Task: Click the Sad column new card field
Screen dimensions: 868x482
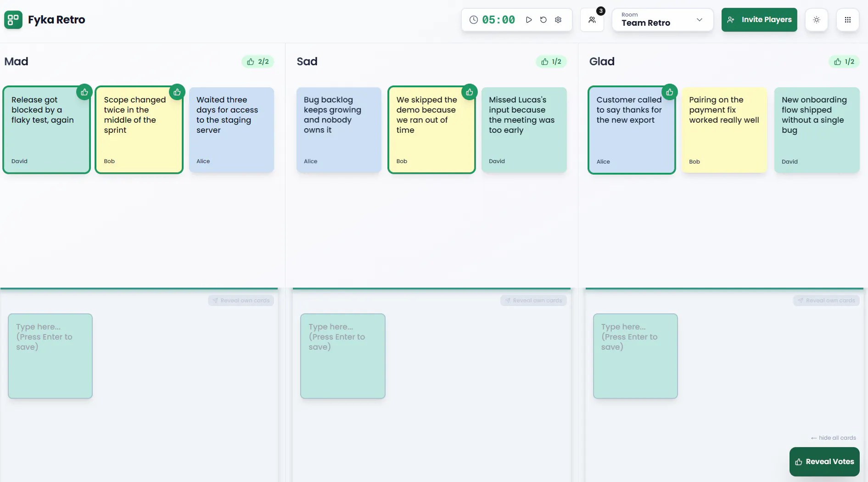Action: tap(343, 356)
